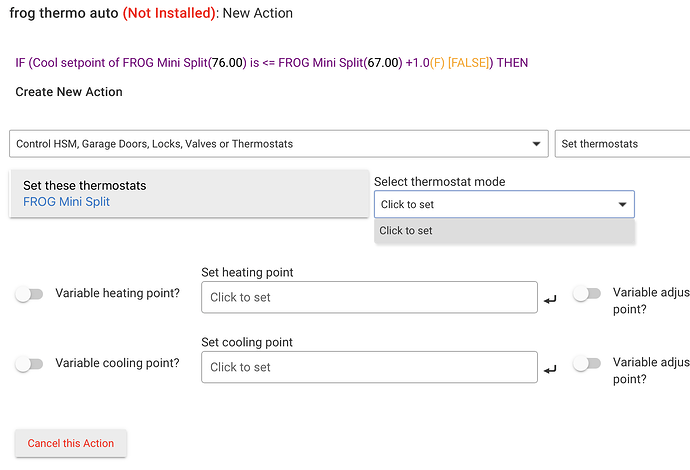Click action type dropdown arrow icon
This screenshot has height=470, width=690.
click(537, 144)
